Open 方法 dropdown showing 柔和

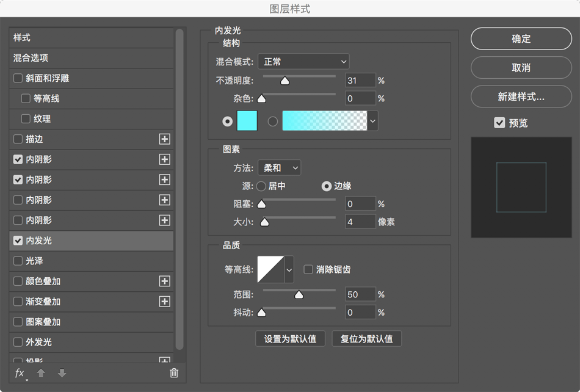pos(279,168)
